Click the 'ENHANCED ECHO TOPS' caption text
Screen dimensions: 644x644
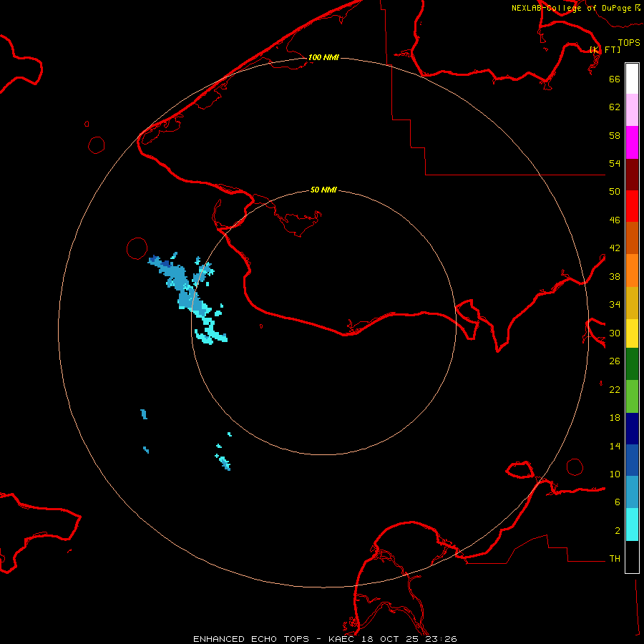click(x=251, y=639)
